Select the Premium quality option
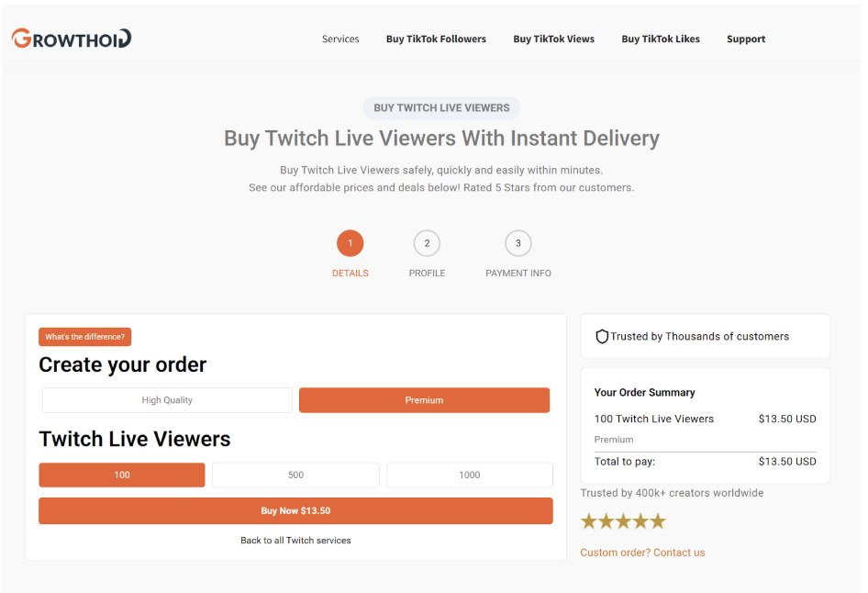 tap(424, 400)
